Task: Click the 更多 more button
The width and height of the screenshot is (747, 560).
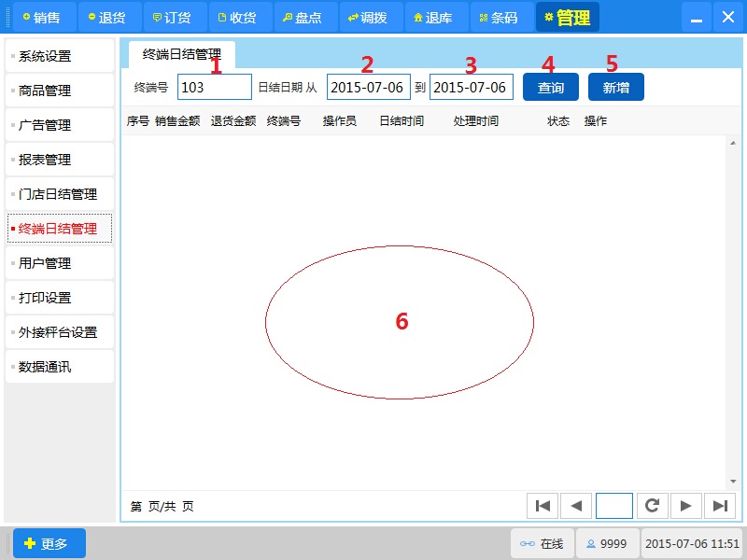Action: coord(49,543)
